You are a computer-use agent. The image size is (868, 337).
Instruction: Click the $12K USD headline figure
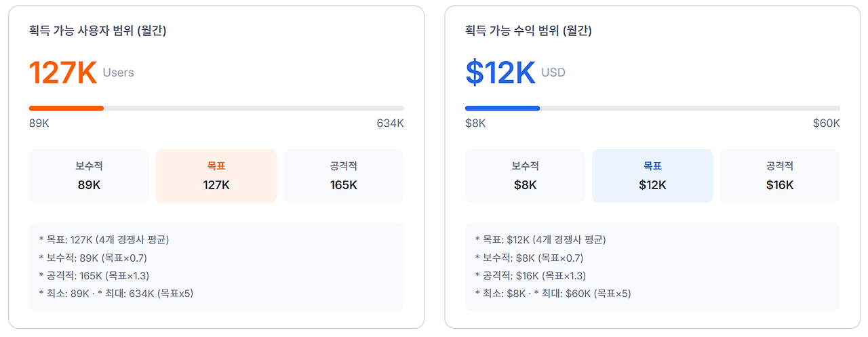coord(515,73)
